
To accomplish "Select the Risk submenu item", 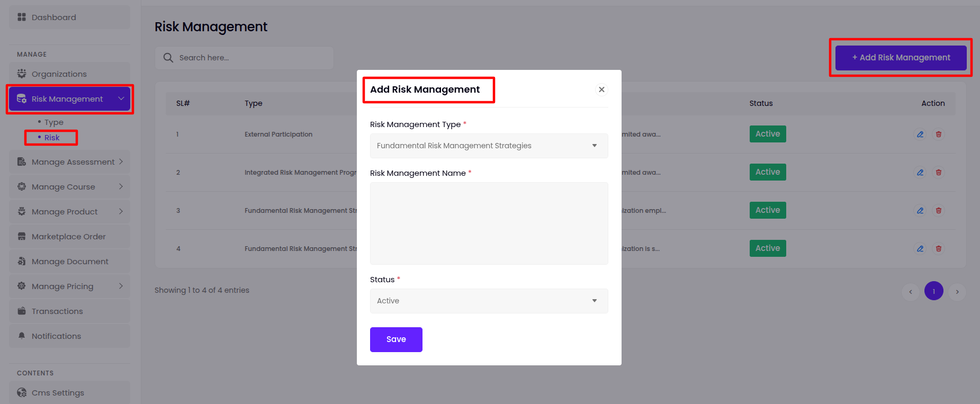I will 52,138.
